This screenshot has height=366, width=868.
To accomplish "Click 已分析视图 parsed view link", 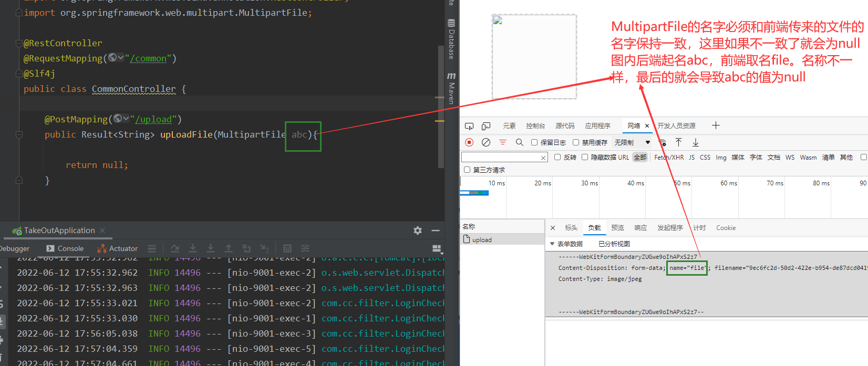I will [x=614, y=244].
